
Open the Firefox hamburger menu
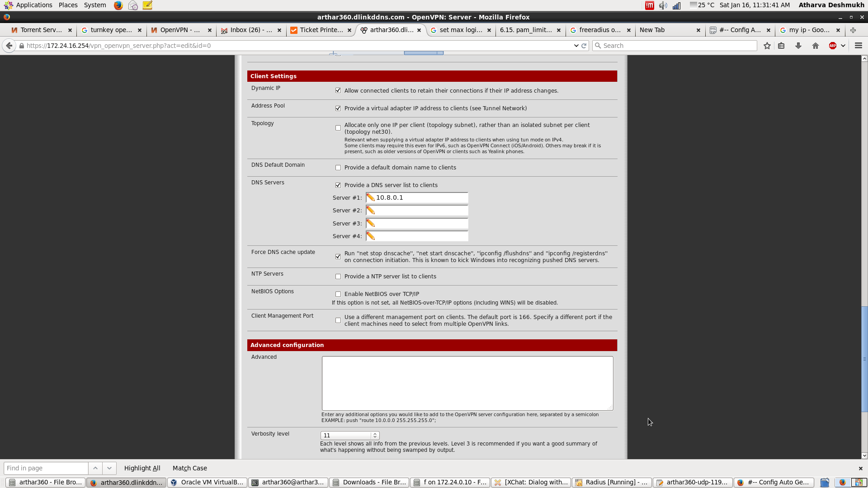pos(859,46)
